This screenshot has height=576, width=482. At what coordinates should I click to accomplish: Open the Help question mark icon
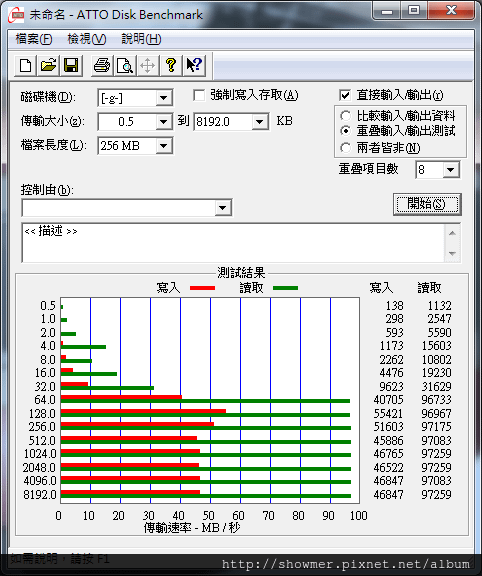pyautogui.click(x=171, y=66)
